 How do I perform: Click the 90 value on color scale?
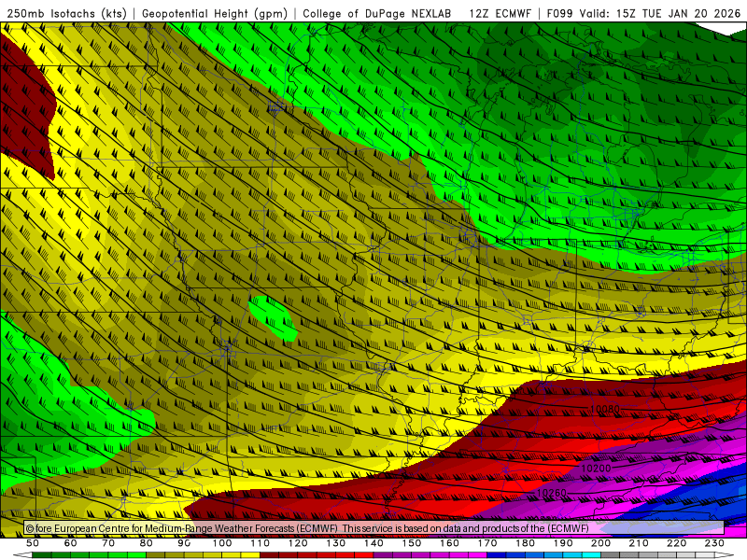click(x=184, y=543)
